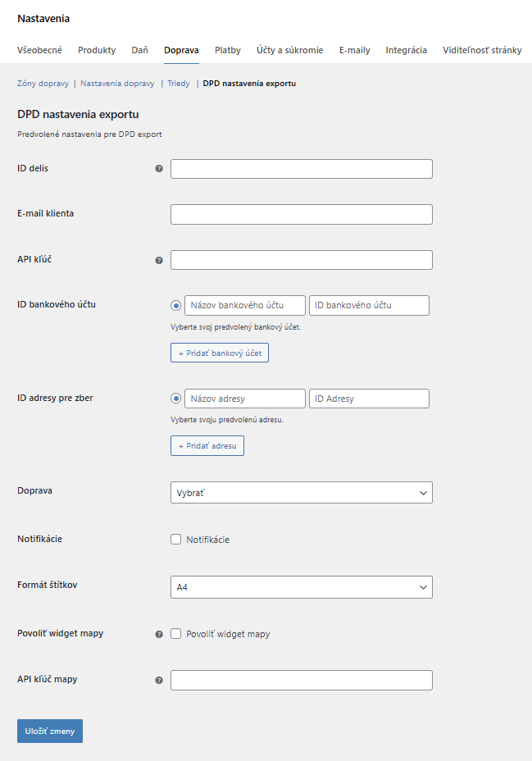Click the Názov bankového účtu field

[244, 306]
